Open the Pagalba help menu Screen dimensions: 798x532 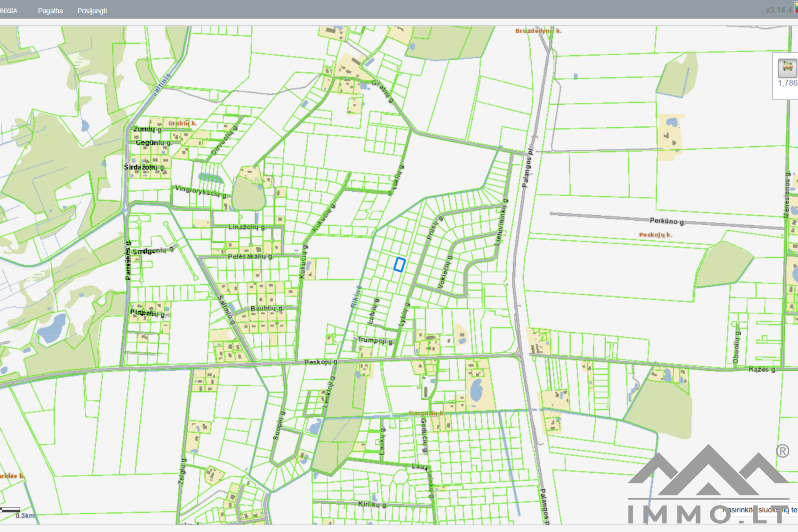[50, 11]
